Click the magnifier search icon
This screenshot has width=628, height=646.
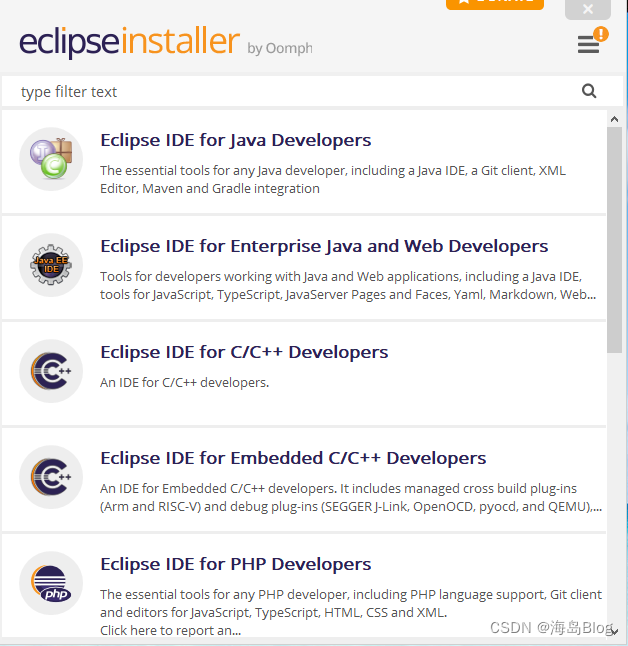click(x=589, y=91)
